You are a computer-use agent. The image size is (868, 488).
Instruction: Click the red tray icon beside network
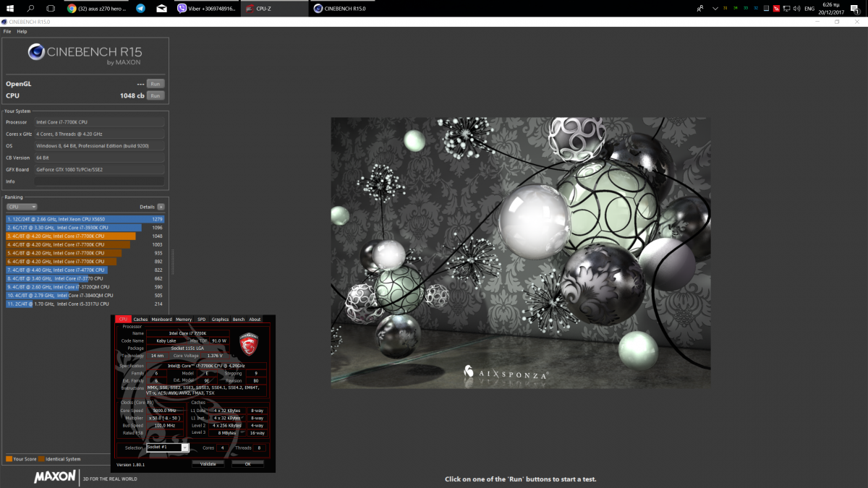tap(776, 9)
